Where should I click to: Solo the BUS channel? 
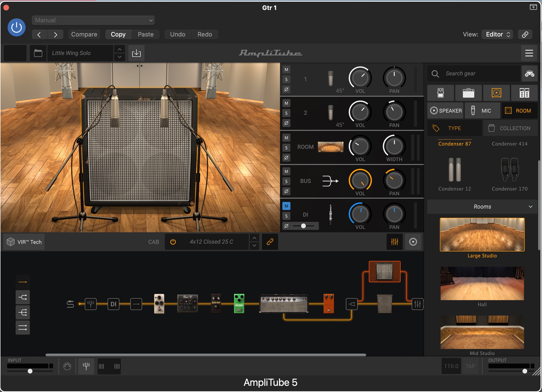click(286, 181)
